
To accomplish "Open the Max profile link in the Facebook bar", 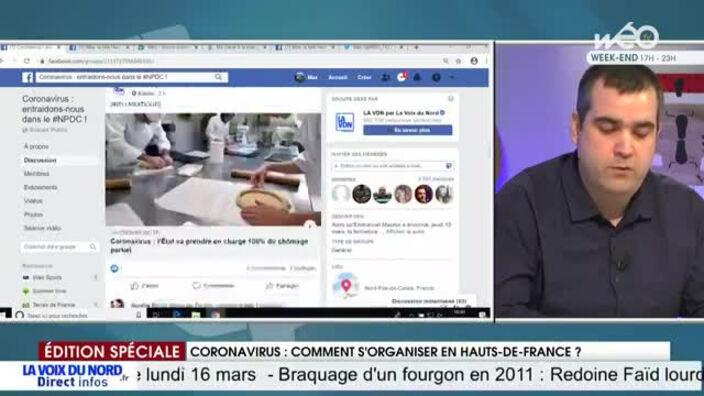I will pos(306,77).
